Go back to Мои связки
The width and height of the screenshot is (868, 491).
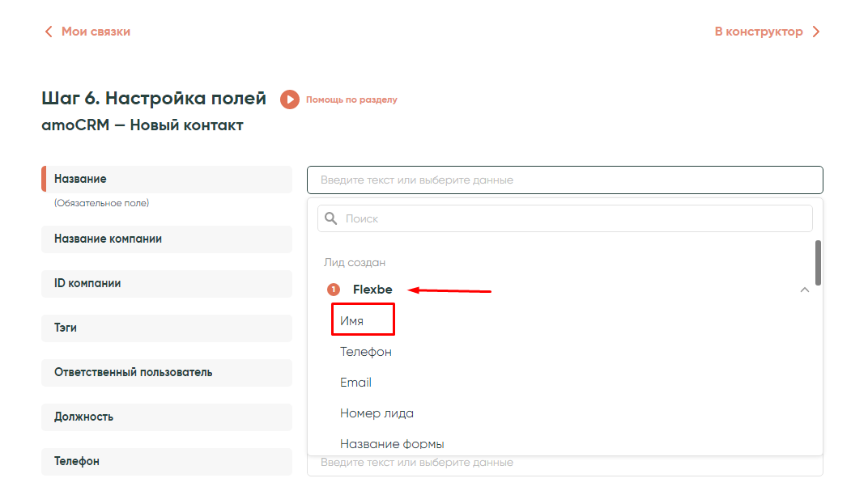click(96, 32)
